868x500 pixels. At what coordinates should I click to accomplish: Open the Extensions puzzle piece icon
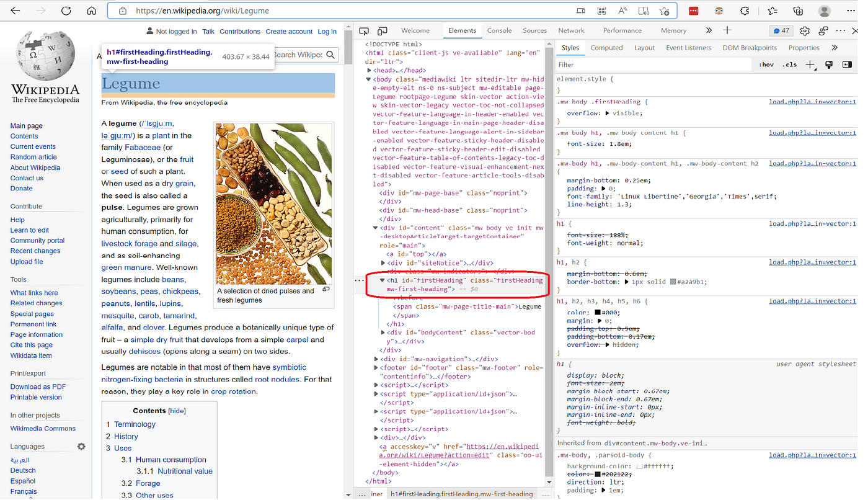click(745, 11)
